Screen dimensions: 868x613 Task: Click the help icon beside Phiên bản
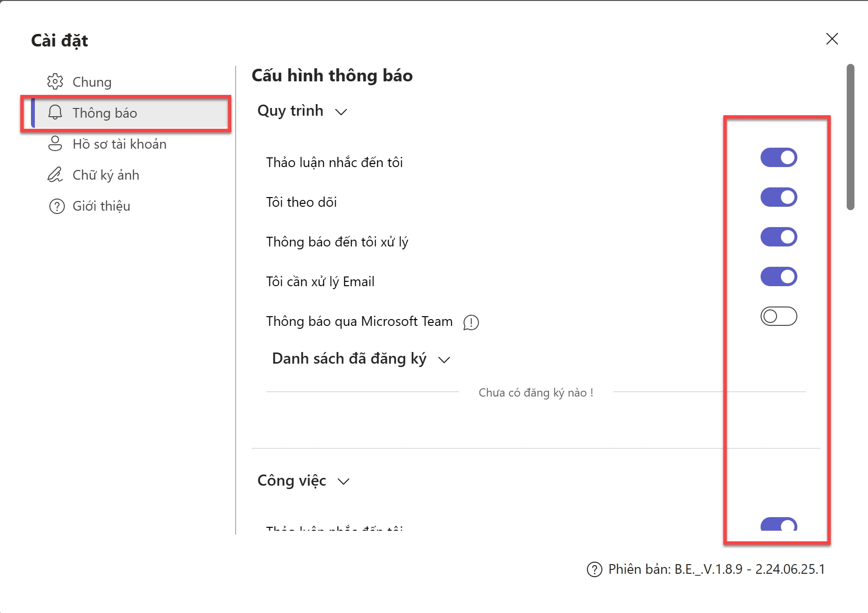[594, 569]
